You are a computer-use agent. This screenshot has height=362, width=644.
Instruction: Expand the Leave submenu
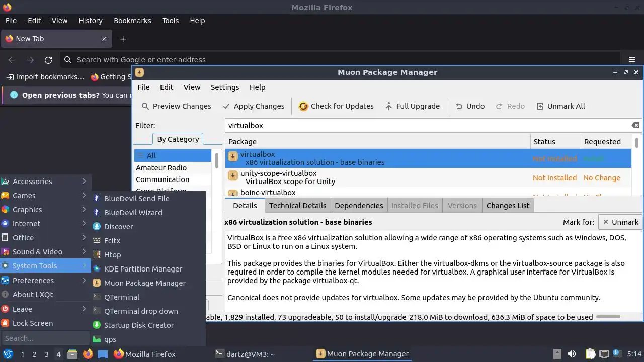45,309
